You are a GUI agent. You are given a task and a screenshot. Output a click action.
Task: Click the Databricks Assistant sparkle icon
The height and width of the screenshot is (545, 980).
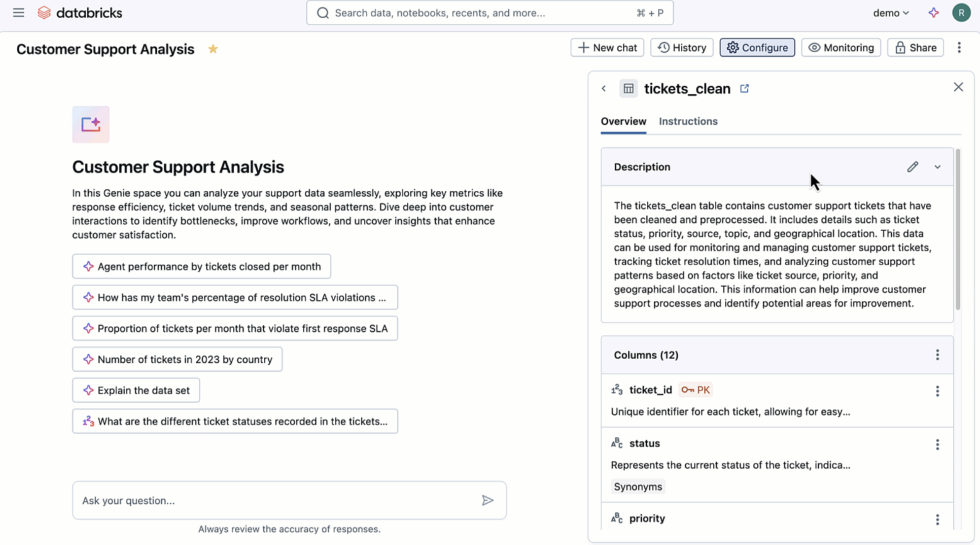pos(933,13)
